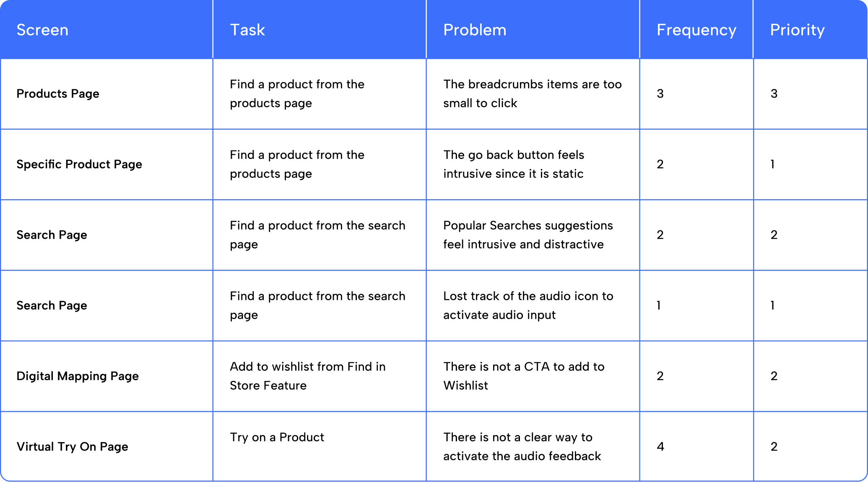Click the Popular Searches suggestions problem text

(528, 234)
